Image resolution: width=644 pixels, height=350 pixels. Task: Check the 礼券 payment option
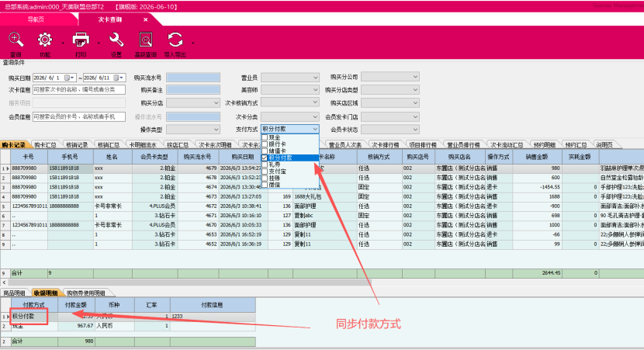[x=265, y=165]
